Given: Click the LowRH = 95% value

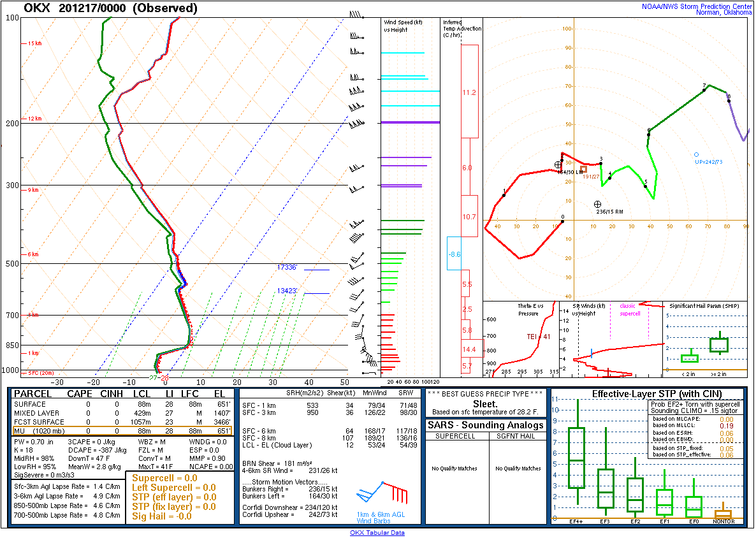Looking at the screenshot, I should pyautogui.click(x=34, y=467).
